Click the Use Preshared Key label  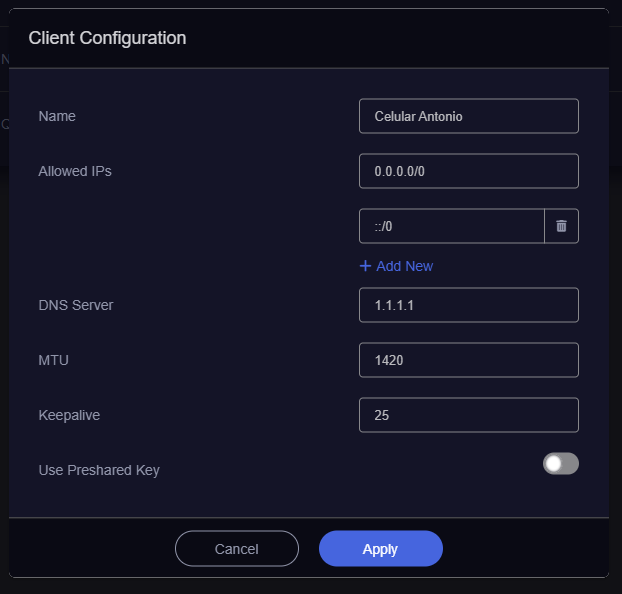coord(99,470)
